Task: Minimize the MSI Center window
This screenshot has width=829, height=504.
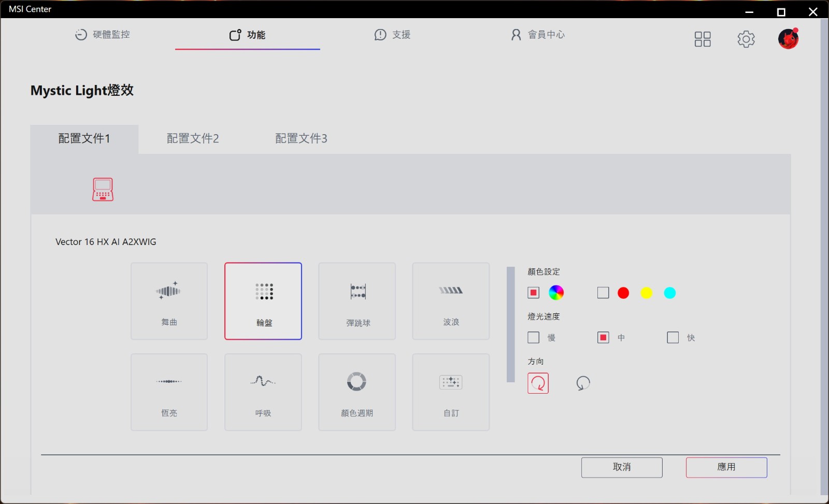Action: [x=749, y=12]
